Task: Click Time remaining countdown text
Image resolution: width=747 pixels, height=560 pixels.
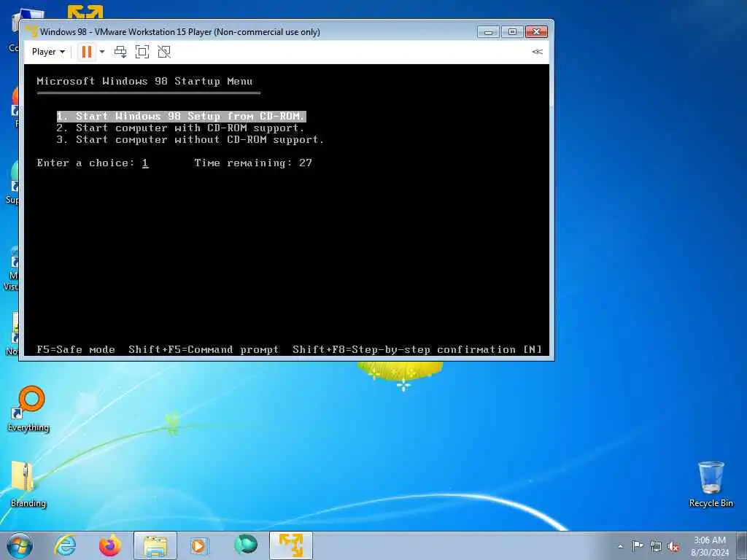Action: point(253,163)
